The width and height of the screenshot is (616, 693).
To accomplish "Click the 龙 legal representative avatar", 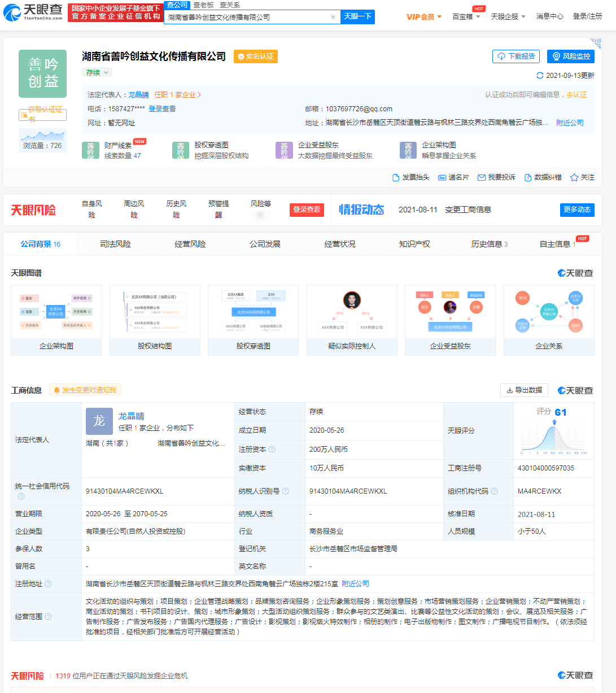I will [99, 421].
